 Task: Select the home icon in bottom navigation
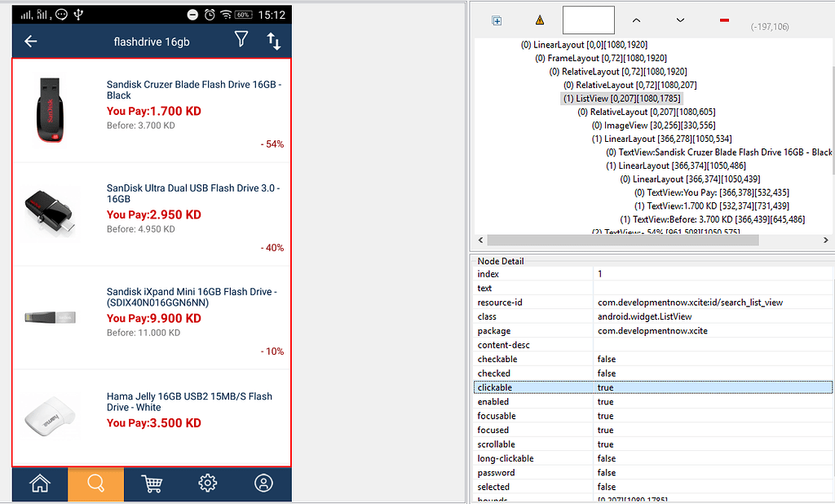click(38, 484)
